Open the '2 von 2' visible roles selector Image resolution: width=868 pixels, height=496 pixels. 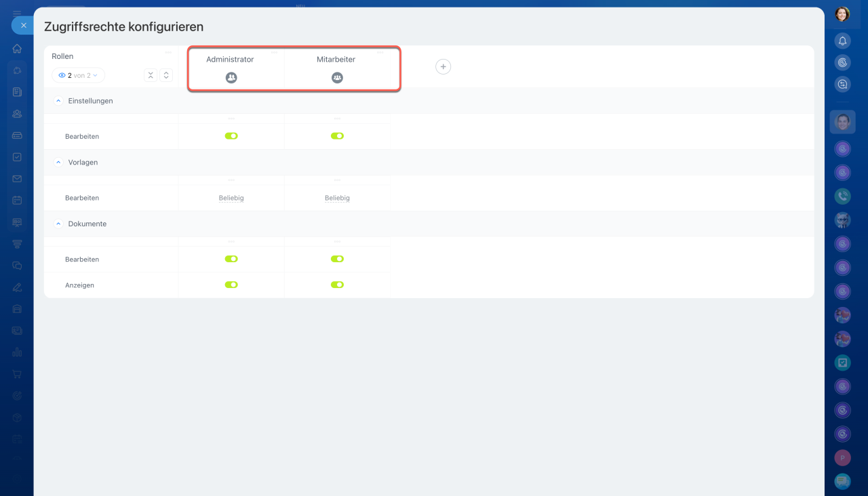pos(78,75)
